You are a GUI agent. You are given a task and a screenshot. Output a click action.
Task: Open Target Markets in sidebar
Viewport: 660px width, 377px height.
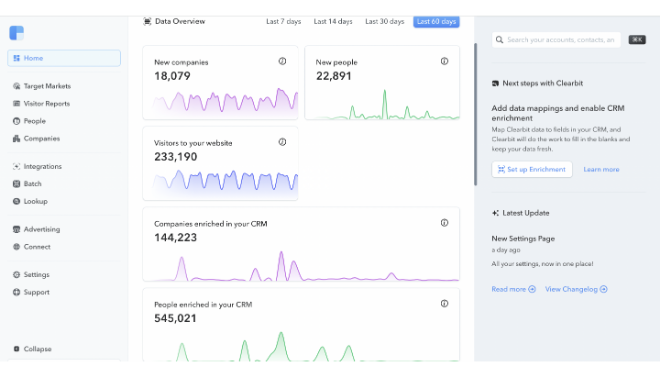pyautogui.click(x=42, y=86)
